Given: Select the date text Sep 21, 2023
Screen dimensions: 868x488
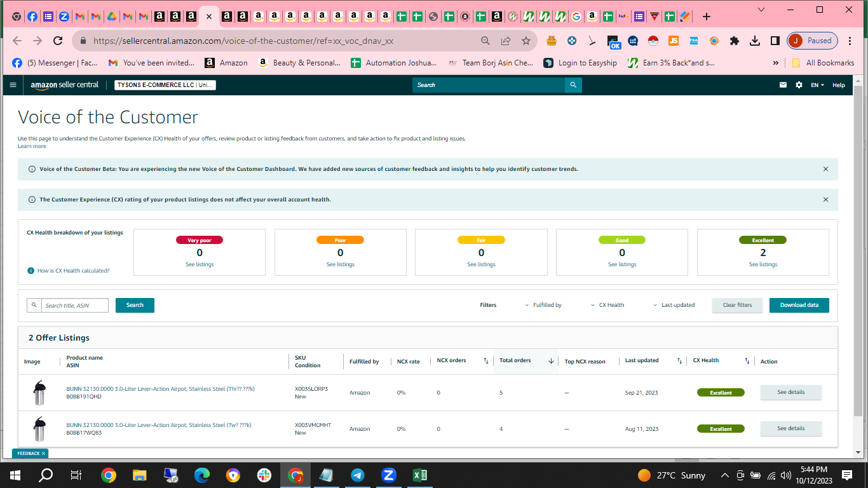Looking at the screenshot, I should [642, 393].
